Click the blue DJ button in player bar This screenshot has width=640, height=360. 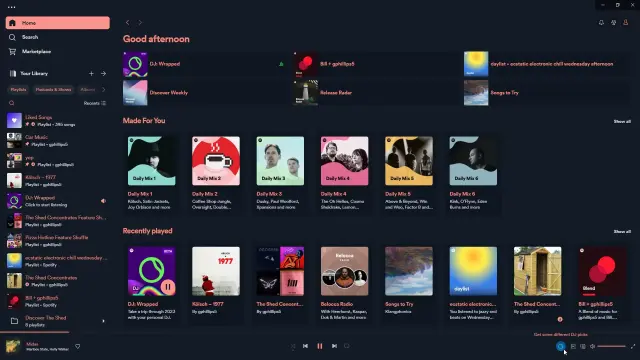(x=561, y=347)
